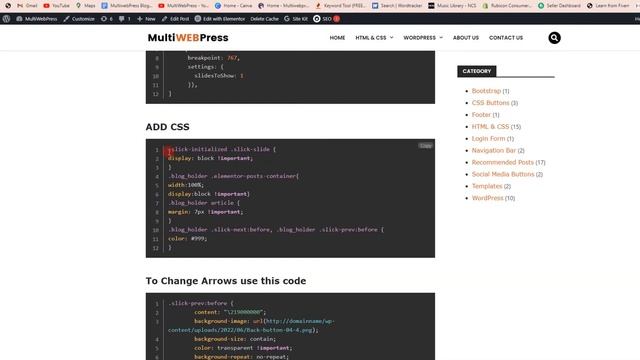Click the 'slidesToShow: 1' code line
Screen dimensions: 640x360
tap(218, 76)
